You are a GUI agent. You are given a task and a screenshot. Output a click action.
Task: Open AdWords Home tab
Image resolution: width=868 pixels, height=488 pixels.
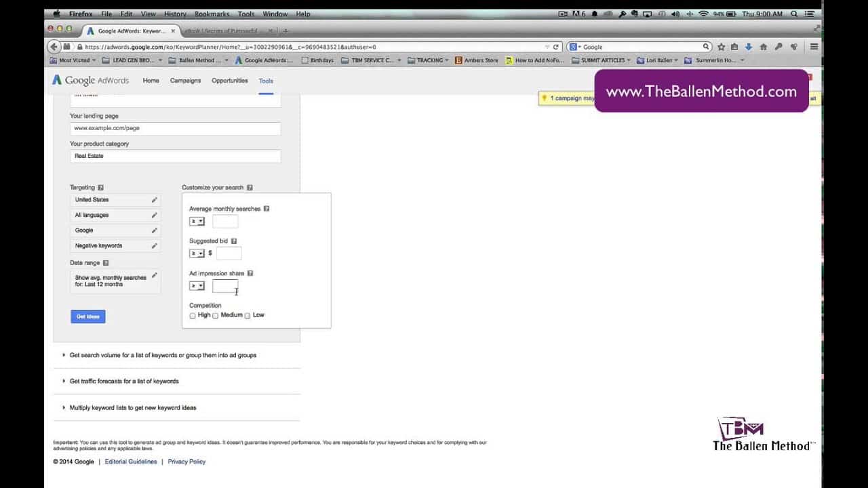[151, 81]
